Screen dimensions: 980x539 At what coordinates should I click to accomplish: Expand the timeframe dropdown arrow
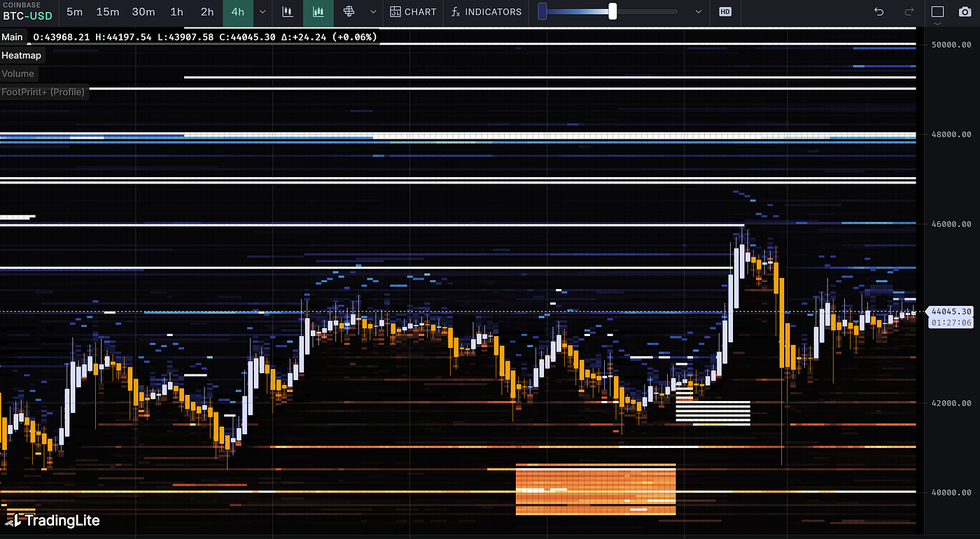coord(262,12)
